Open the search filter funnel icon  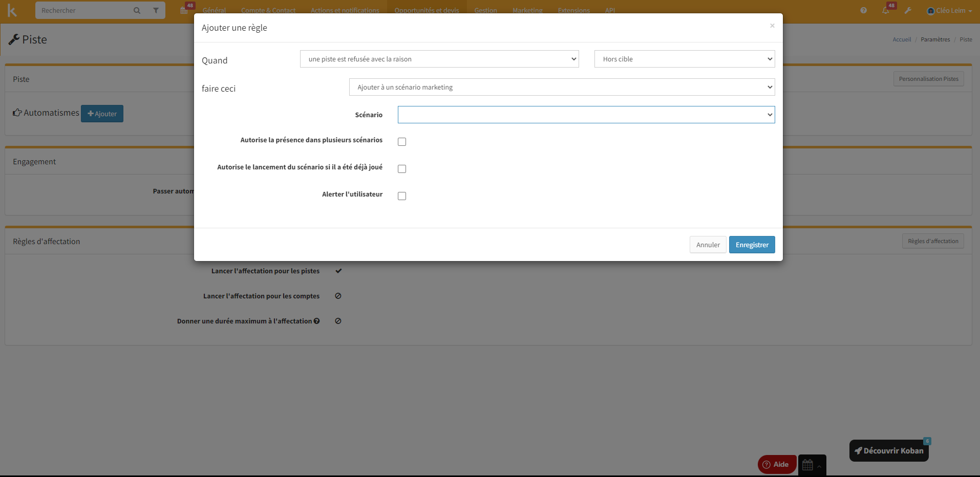(156, 10)
